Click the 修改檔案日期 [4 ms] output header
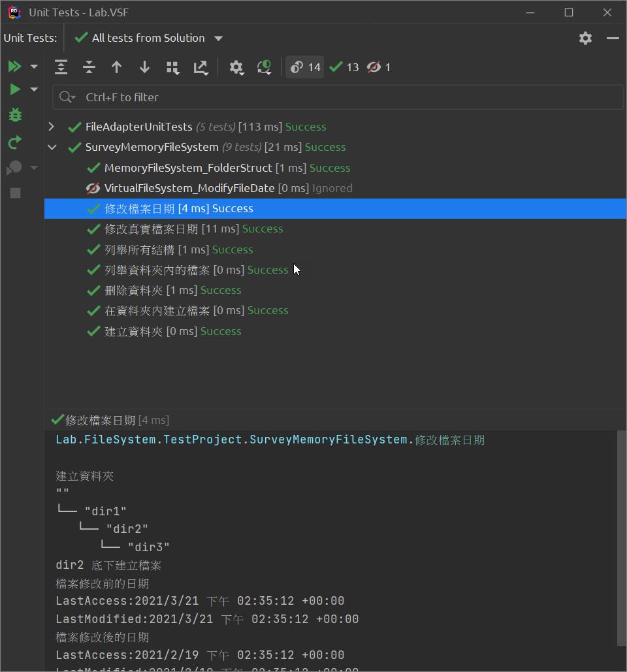 point(110,420)
